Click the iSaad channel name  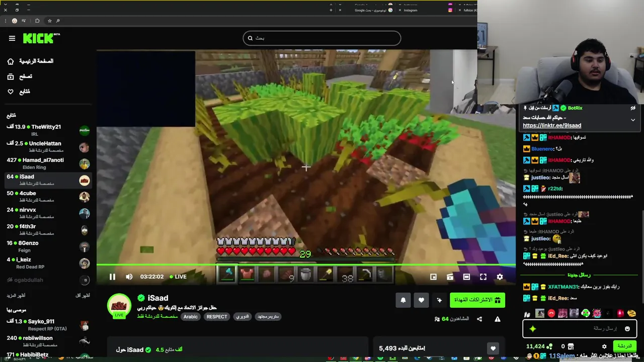[x=157, y=298]
